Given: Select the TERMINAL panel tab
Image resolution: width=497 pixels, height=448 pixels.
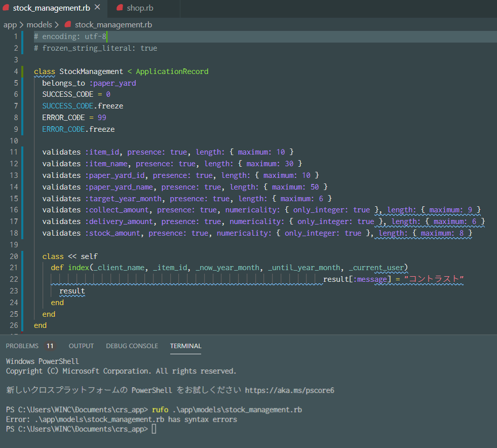Looking at the screenshot, I should [x=185, y=346].
